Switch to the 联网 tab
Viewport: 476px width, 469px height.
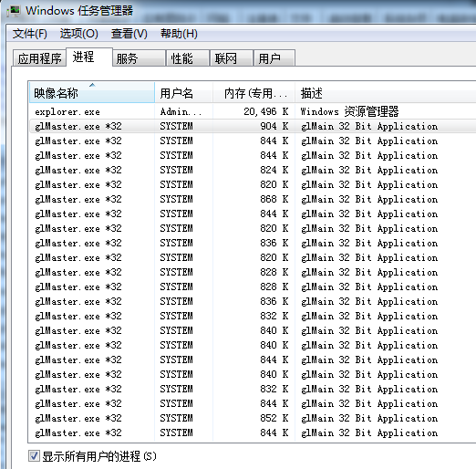pos(232,58)
